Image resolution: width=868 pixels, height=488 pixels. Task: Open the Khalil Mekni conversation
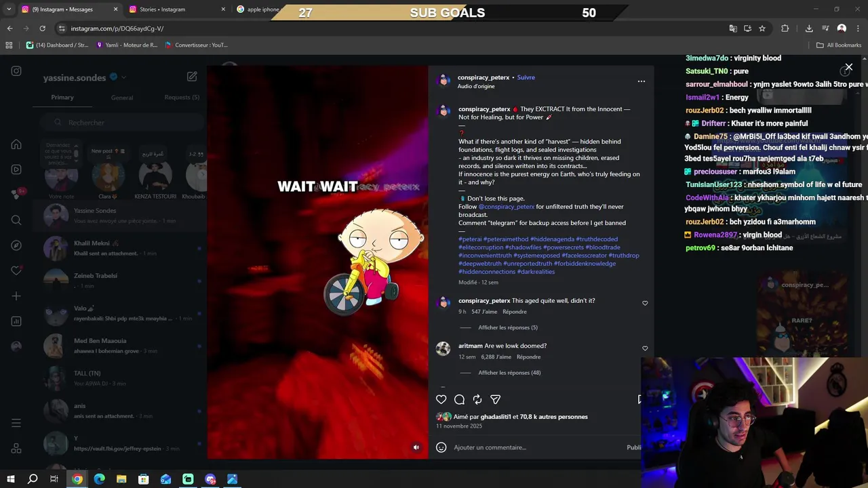(119, 248)
